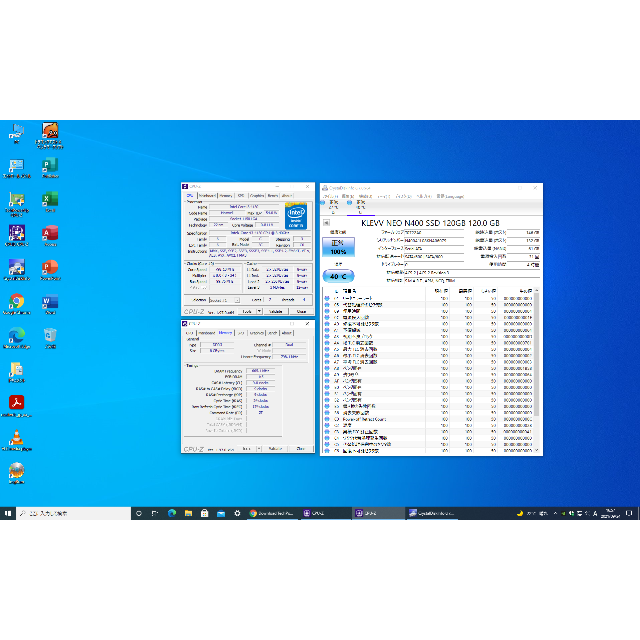Open the Recycle Bin on the desktop
Viewport: 640px width, 640px height.
pyautogui.click(x=50, y=338)
